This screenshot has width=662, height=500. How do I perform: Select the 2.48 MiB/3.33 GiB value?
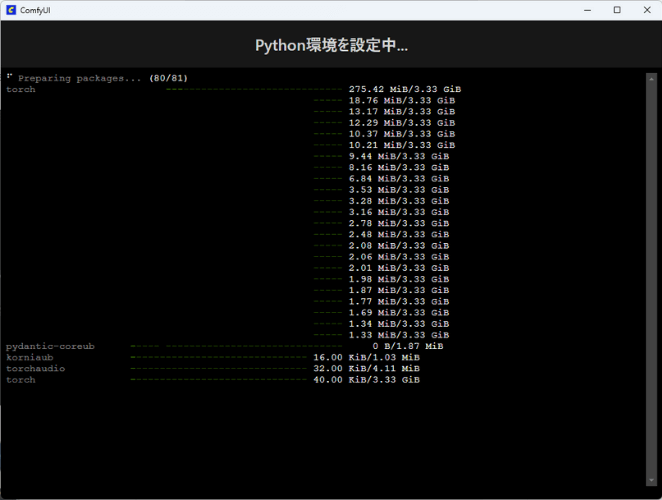399,234
